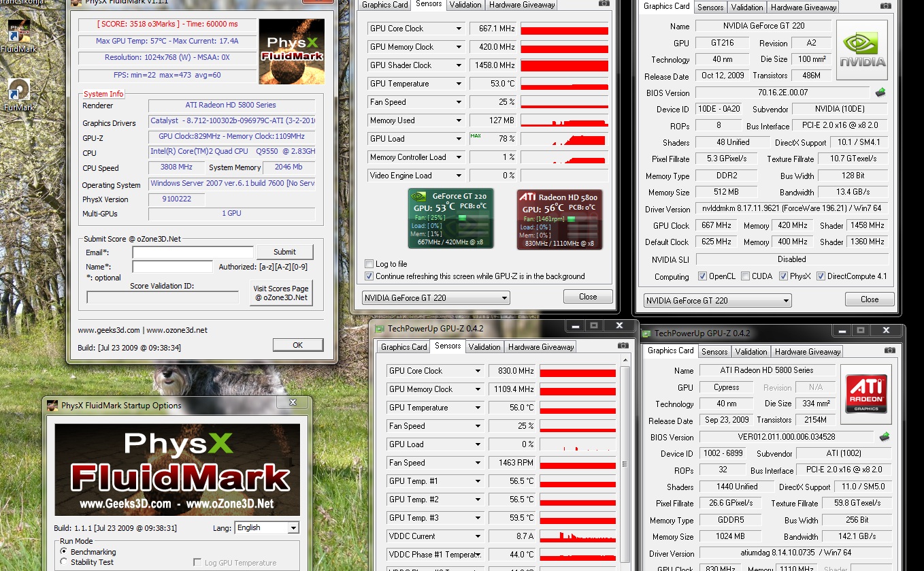Open the GPU Memory Clock dropdown showing 1109.4 MHz
The height and width of the screenshot is (571, 924).
pyautogui.click(x=478, y=389)
